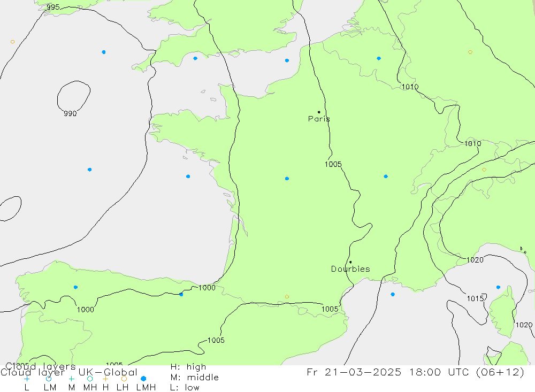This screenshot has width=535, height=392.
Task: Click blue cloud dot in Mediterranean below Dourbies
Action: coord(393,295)
